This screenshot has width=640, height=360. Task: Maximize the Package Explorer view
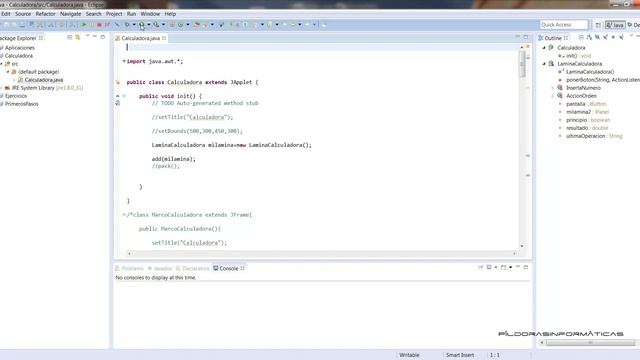pyautogui.click(x=103, y=37)
